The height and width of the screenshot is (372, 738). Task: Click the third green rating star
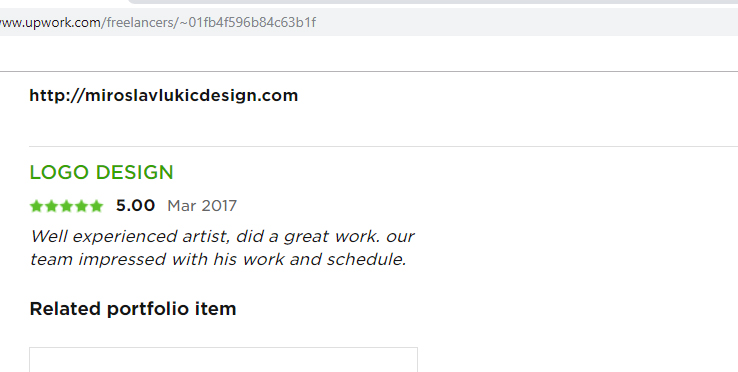coord(66,206)
